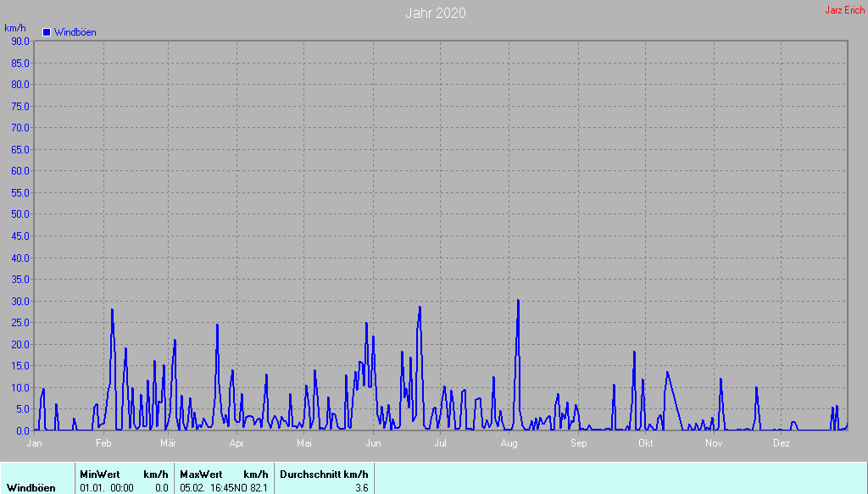Click the Windböen legend label
Image resolution: width=868 pixels, height=494 pixels.
pos(75,32)
